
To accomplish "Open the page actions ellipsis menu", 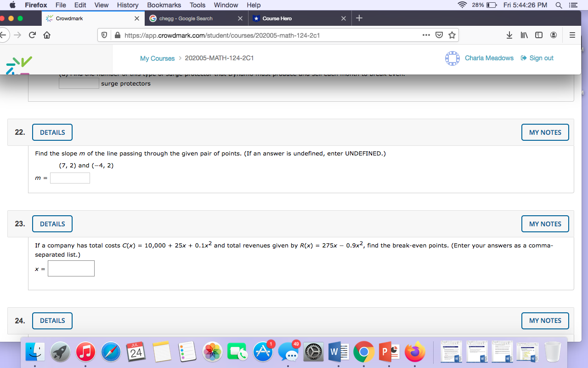I will (x=426, y=34).
